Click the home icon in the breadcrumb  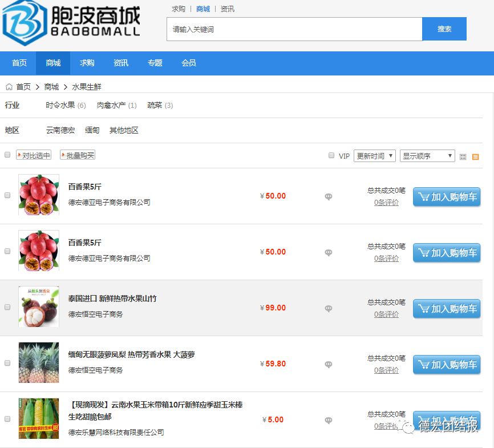point(9,87)
